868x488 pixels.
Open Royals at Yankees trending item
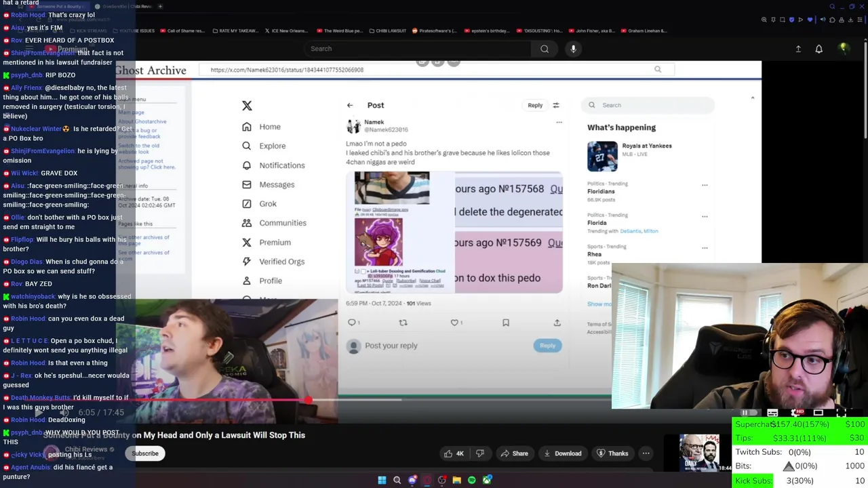coord(631,156)
